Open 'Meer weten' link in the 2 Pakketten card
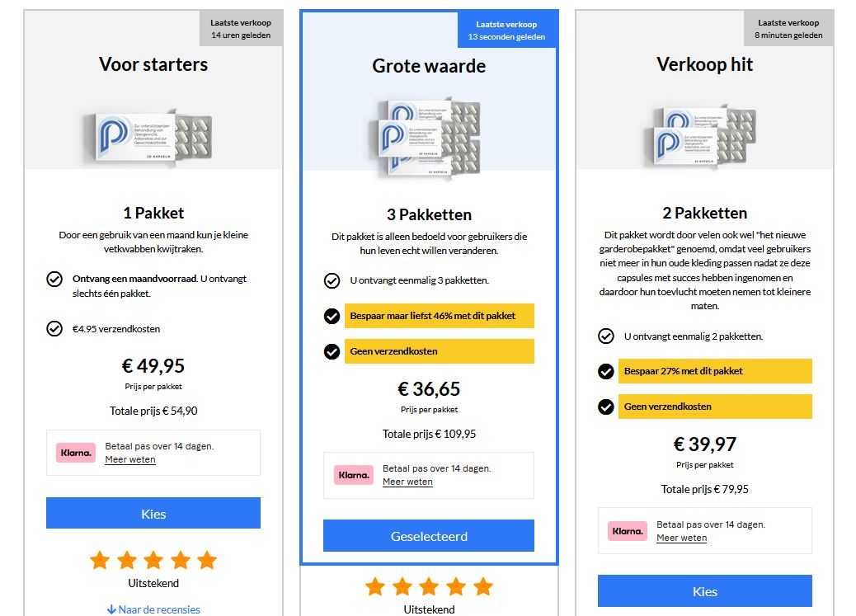 pyautogui.click(x=681, y=538)
